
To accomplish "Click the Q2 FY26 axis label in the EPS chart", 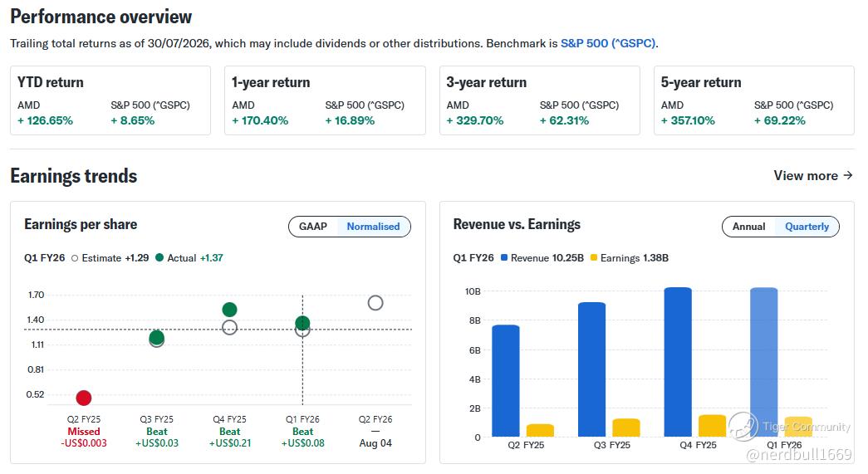I will point(375,419).
